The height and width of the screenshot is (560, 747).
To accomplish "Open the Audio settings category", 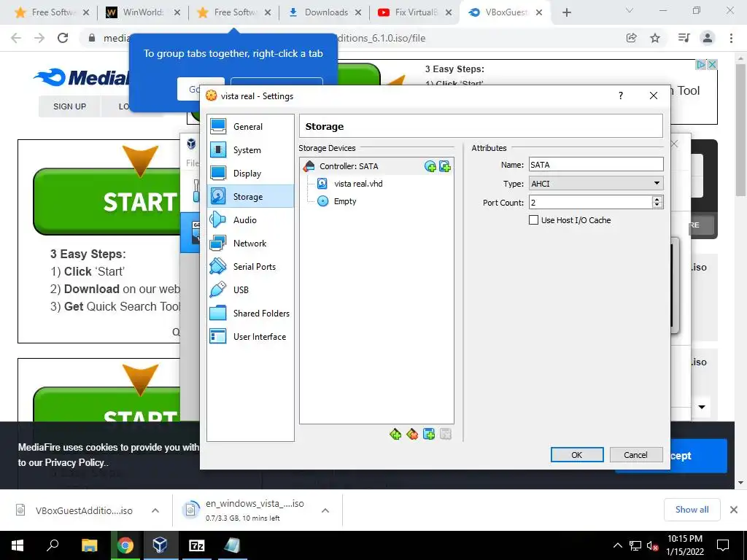I will [x=250, y=219].
